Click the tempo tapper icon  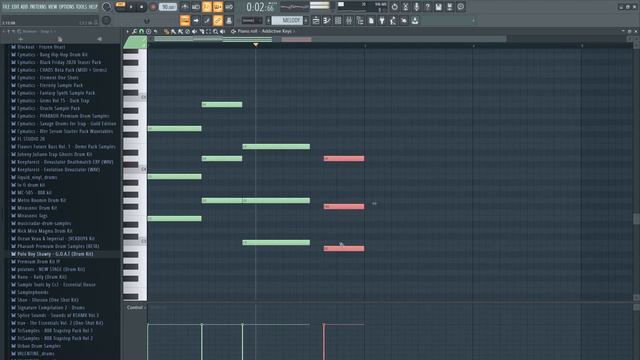393,20
